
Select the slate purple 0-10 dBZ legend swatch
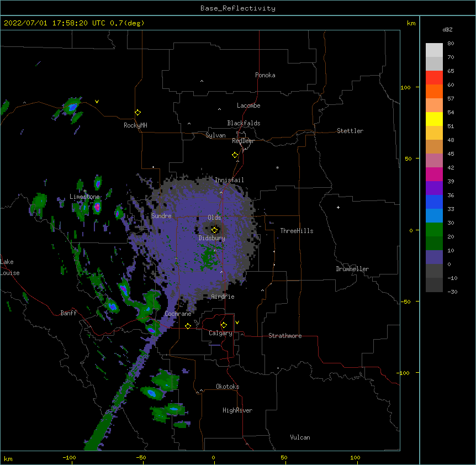pos(434,257)
